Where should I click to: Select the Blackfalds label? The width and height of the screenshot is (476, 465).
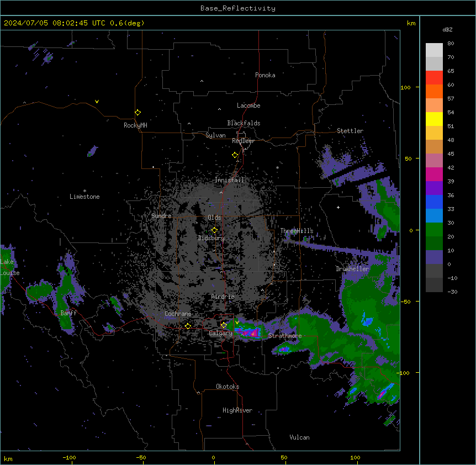tap(244, 123)
